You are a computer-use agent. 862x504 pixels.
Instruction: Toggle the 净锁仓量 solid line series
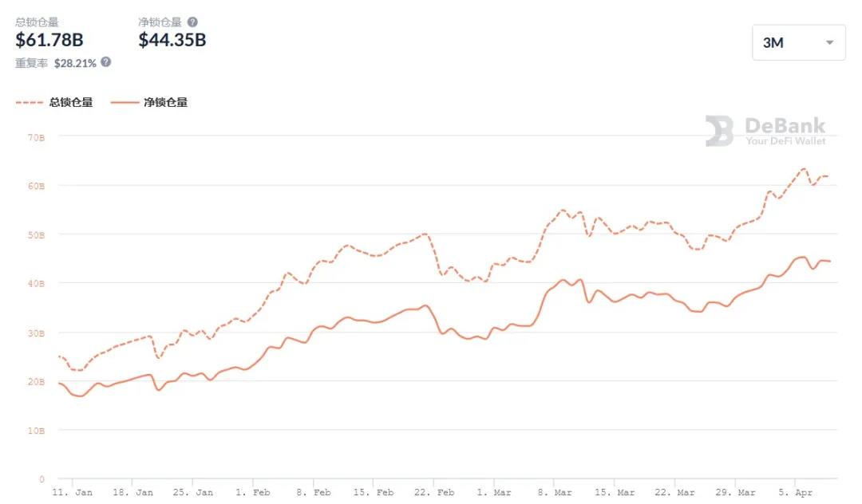point(165,102)
